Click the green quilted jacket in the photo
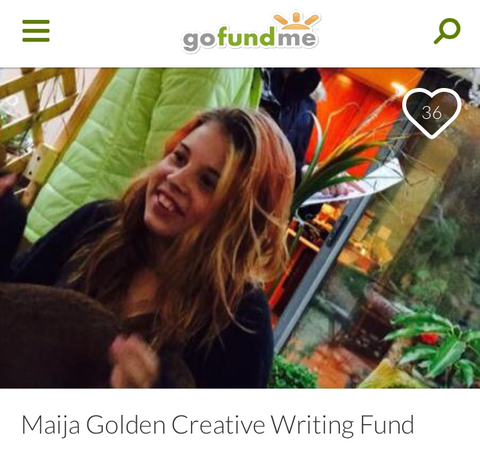 tap(133, 140)
